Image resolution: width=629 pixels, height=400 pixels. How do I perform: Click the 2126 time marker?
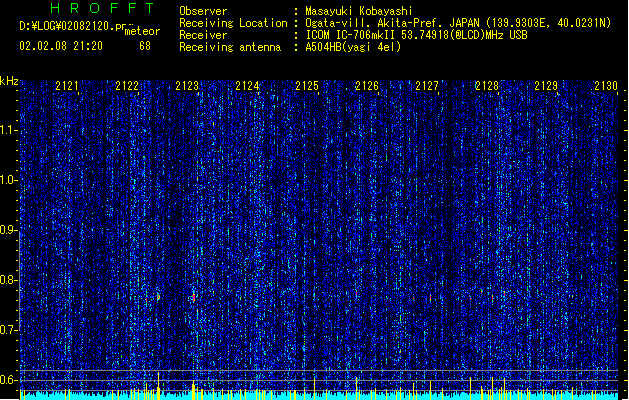pyautogui.click(x=367, y=86)
